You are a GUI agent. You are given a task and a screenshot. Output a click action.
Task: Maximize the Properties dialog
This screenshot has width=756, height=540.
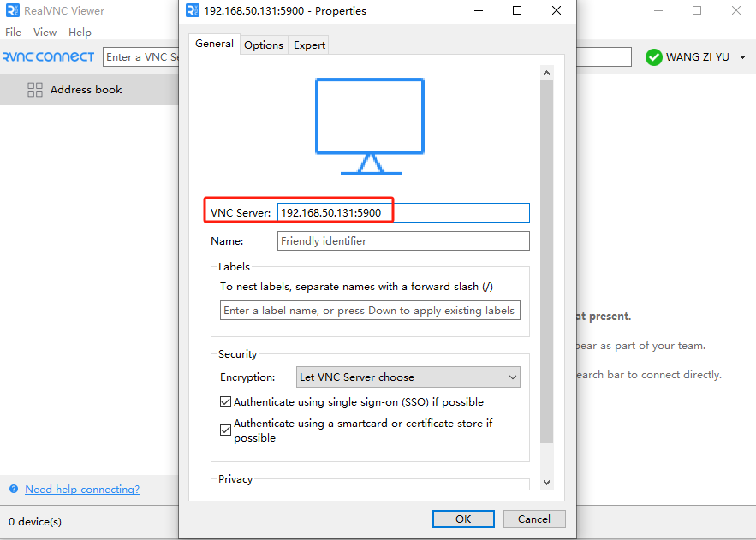(517, 10)
